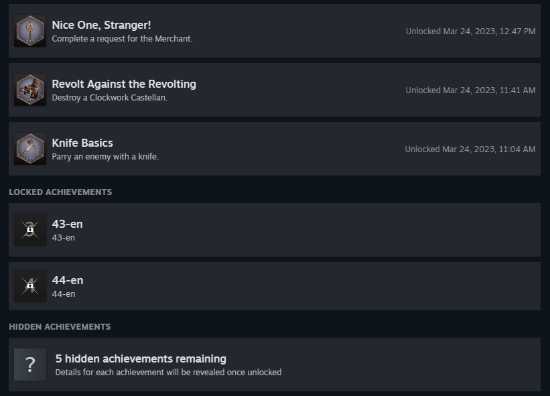Screen dimensions: 550x396
Task: Click Complete a request for the Merchant text
Action: [x=122, y=39]
